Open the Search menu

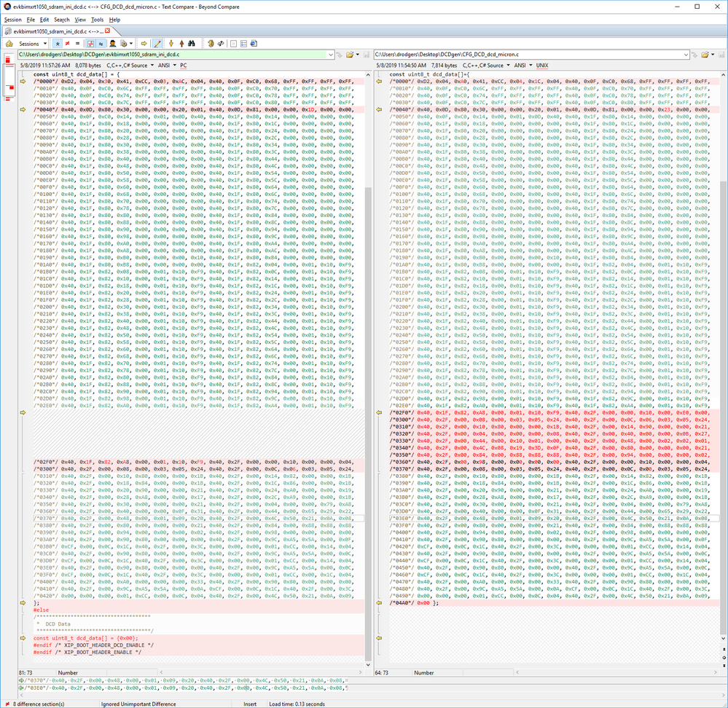(62, 20)
